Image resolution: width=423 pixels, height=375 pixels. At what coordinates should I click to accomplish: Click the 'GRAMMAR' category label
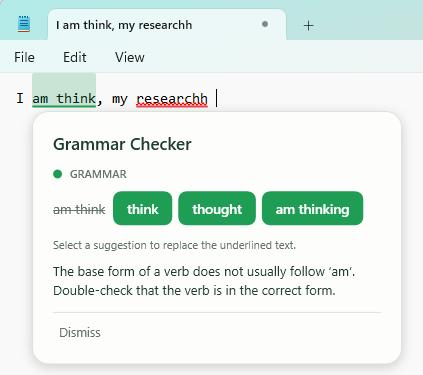click(x=98, y=174)
